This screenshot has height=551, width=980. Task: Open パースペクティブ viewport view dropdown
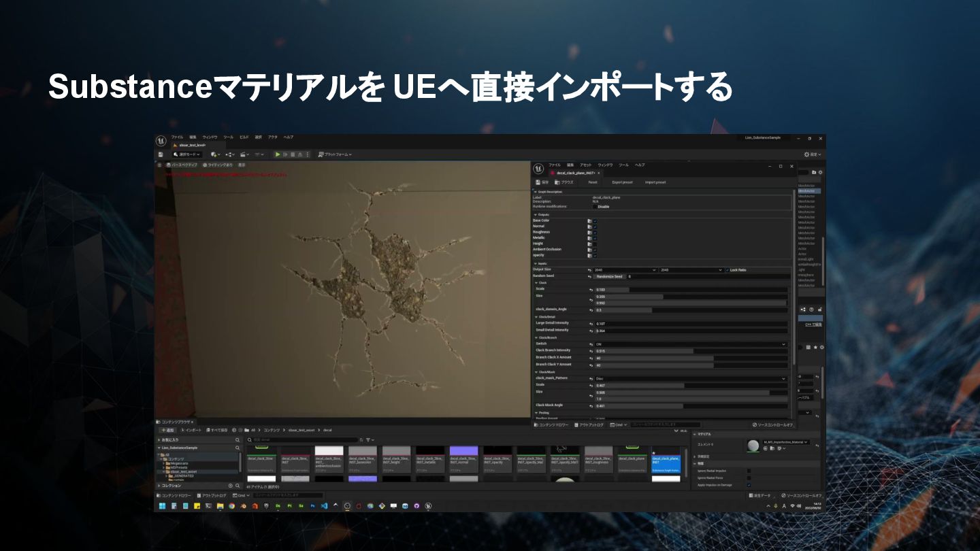182,165
